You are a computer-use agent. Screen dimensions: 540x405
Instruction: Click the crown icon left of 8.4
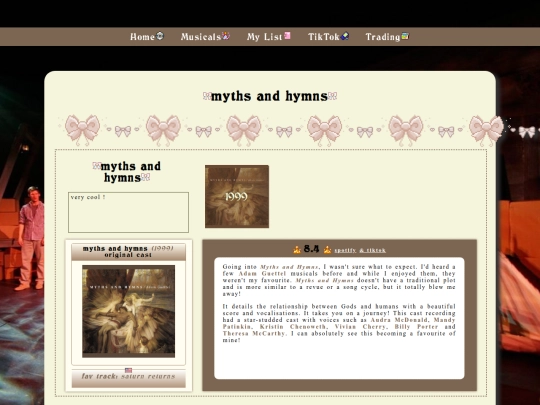[297, 250]
